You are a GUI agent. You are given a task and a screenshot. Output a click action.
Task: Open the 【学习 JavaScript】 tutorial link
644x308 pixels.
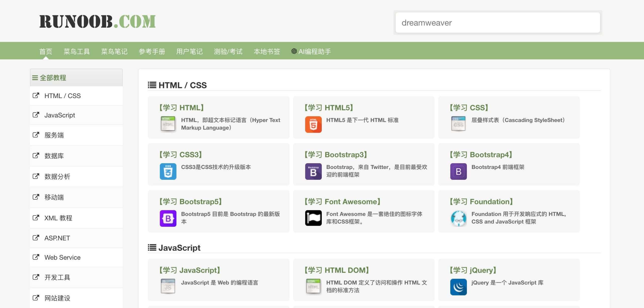click(190, 270)
